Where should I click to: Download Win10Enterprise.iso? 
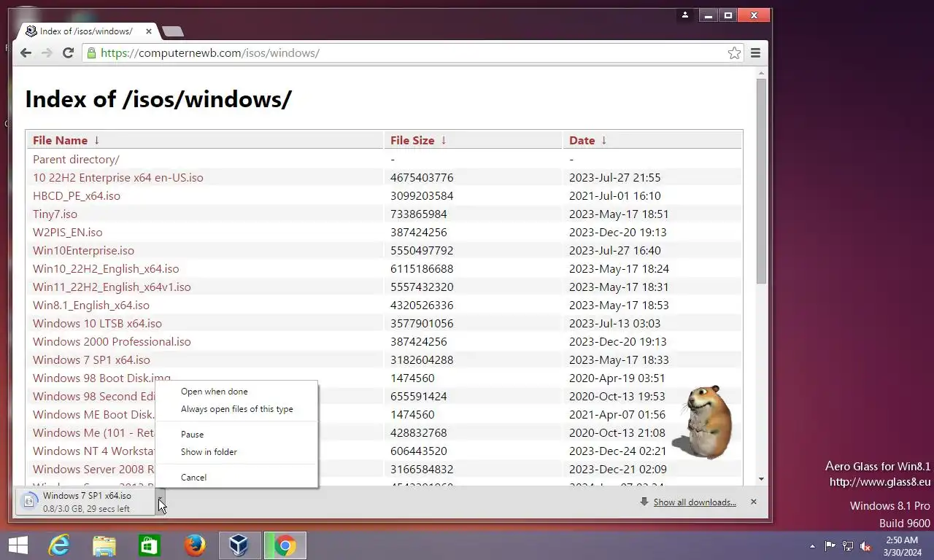[x=83, y=250]
